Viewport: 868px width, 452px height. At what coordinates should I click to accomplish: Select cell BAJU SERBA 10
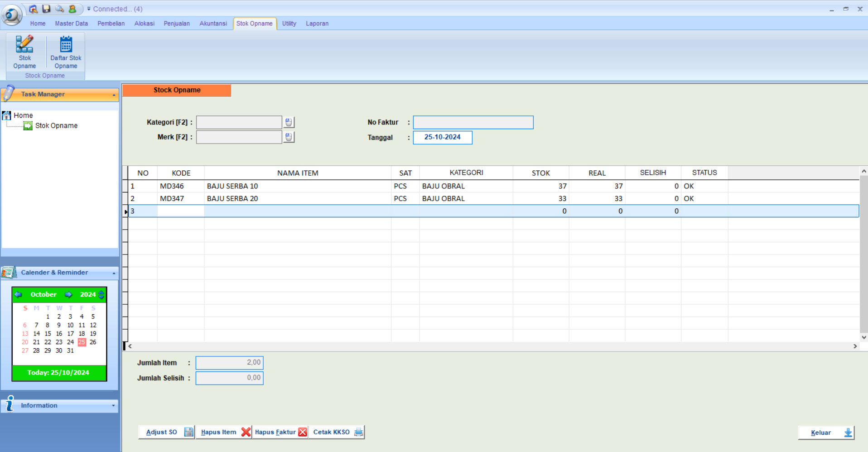(x=298, y=186)
